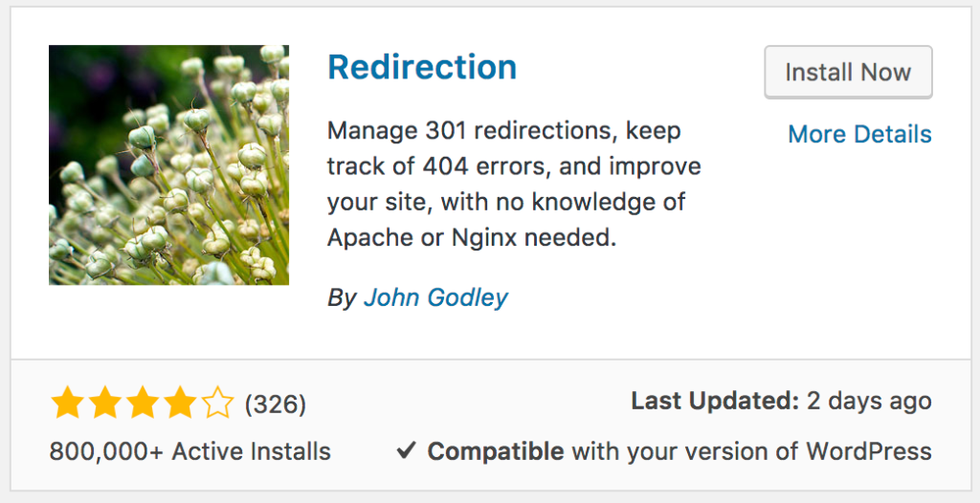Click 'Compatible with your version of WordPress'
The width and height of the screenshot is (980, 503).
click(x=679, y=451)
